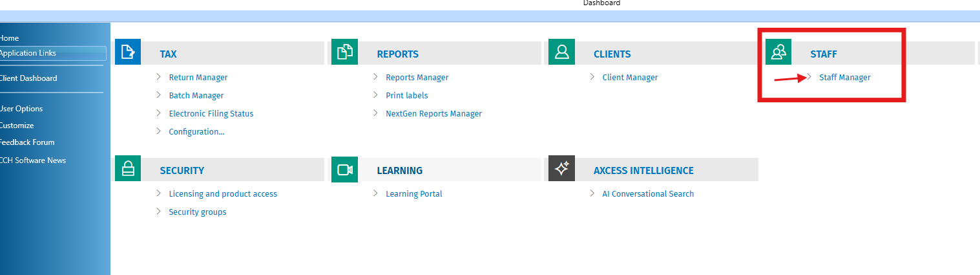This screenshot has width=980, height=275.
Task: Click chevron beside Configuration...
Action: tap(158, 131)
